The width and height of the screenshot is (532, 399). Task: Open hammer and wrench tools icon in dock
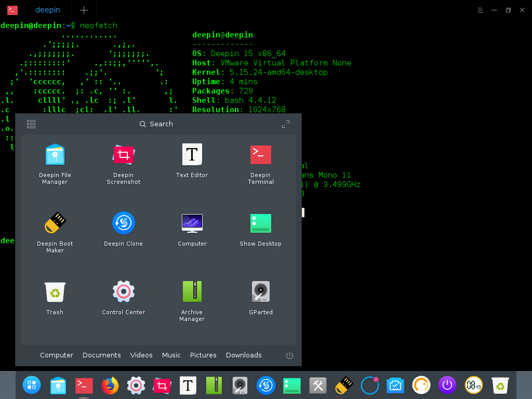pos(318,385)
